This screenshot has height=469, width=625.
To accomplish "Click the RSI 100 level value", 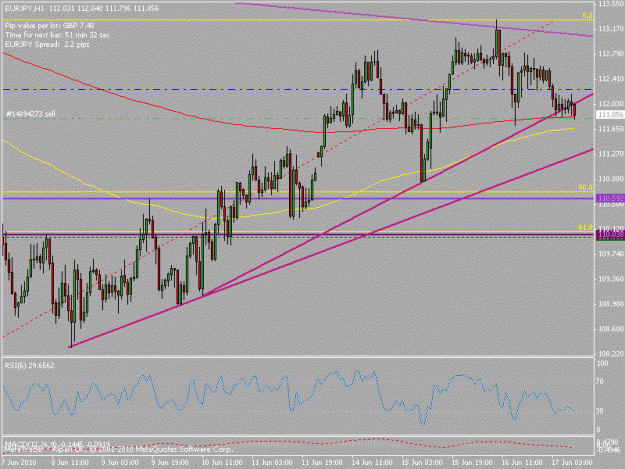I will click(602, 363).
